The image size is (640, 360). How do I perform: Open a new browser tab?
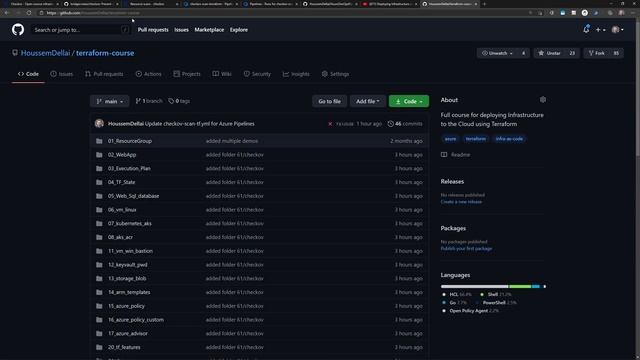[484, 4]
